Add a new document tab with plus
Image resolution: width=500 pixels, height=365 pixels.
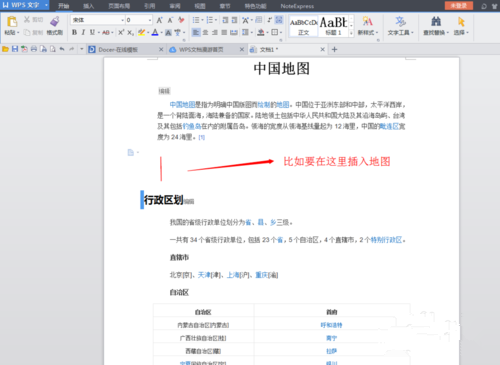pyautogui.click(x=335, y=49)
